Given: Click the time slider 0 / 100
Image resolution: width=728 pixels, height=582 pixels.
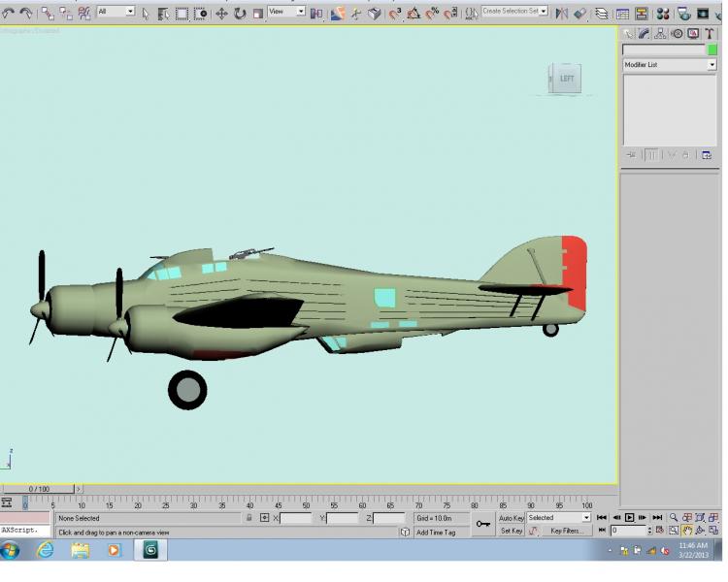Looking at the screenshot, I should click(39, 489).
